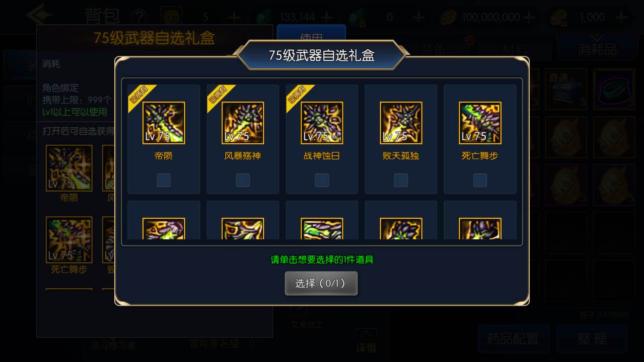The height and width of the screenshot is (362, 644).
Task: Confirm with 选择 (0/1) button
Action: click(321, 284)
